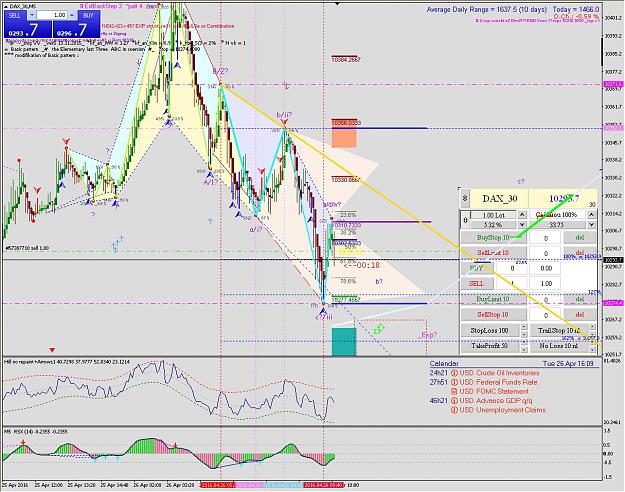The width and height of the screenshot is (625, 492).
Task: Click the BuyLimit 10 button
Action: [493, 299]
